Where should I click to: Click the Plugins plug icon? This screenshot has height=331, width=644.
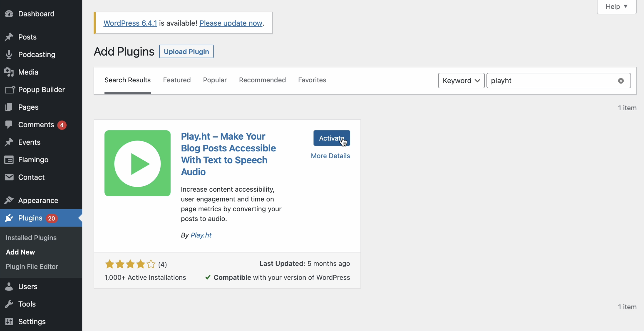tap(9, 218)
